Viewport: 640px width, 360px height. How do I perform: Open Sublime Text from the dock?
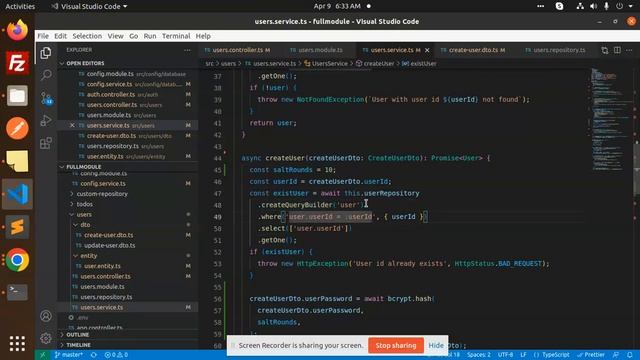coord(17,227)
